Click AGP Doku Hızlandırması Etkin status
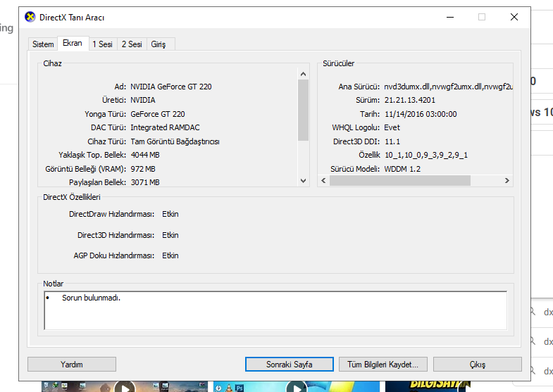This screenshot has width=553, height=392. point(170,255)
